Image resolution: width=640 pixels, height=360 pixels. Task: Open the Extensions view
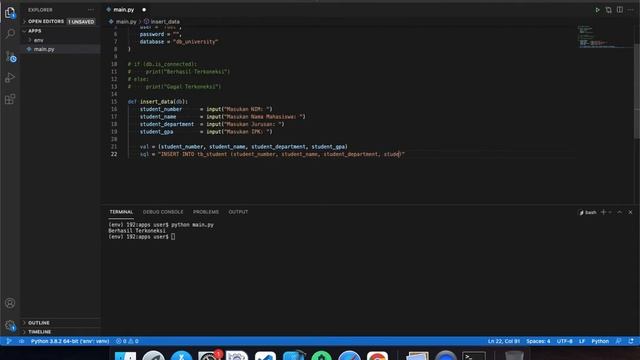[10, 99]
